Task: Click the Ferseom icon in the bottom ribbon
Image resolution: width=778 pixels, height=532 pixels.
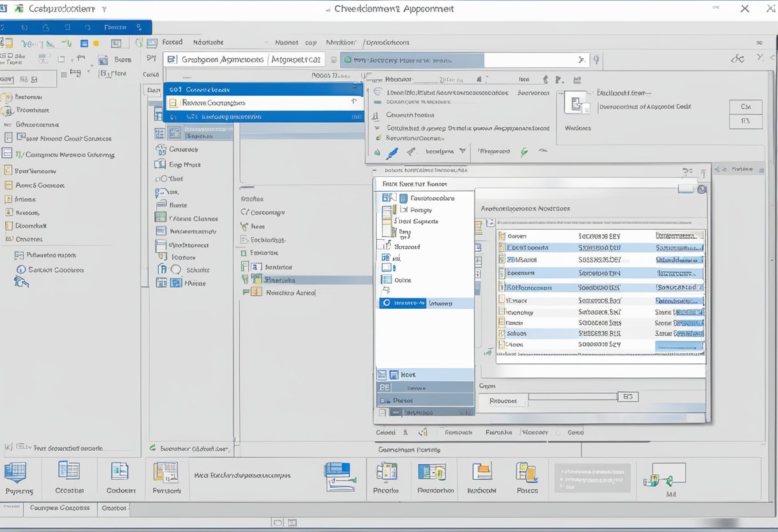Action: pyautogui.click(x=166, y=473)
